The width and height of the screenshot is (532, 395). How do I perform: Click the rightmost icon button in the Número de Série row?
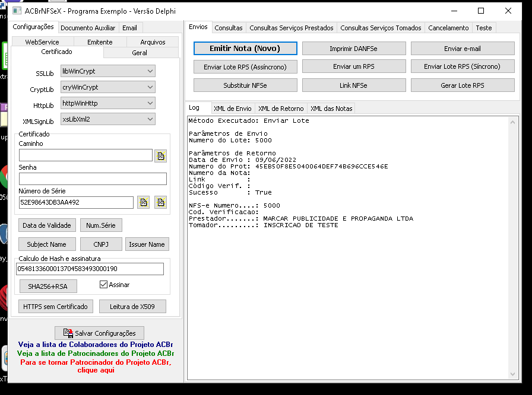[160, 202]
